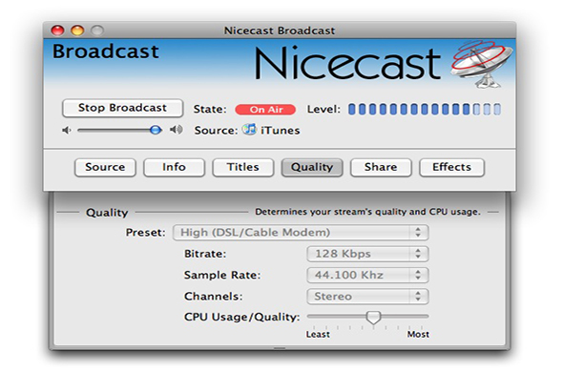Click the iTunes source name text
Viewport: 563px width, 392px height.
tap(281, 131)
